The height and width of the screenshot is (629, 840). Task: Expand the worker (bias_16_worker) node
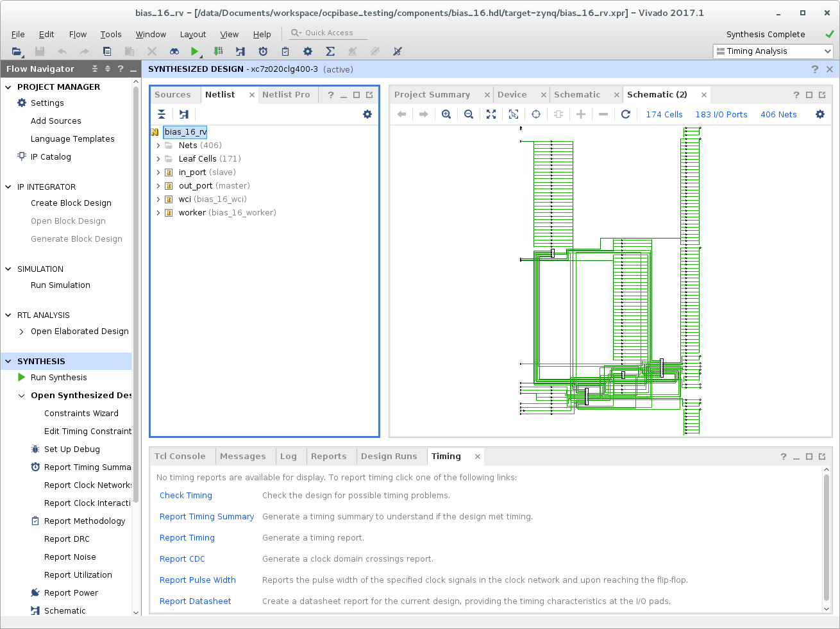[x=158, y=213]
